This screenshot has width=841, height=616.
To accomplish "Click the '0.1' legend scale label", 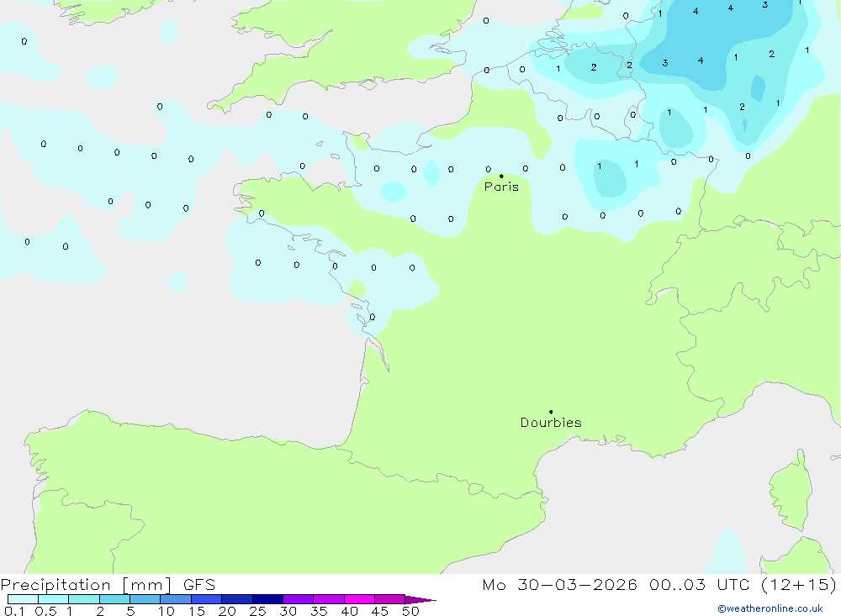I will point(14,611).
